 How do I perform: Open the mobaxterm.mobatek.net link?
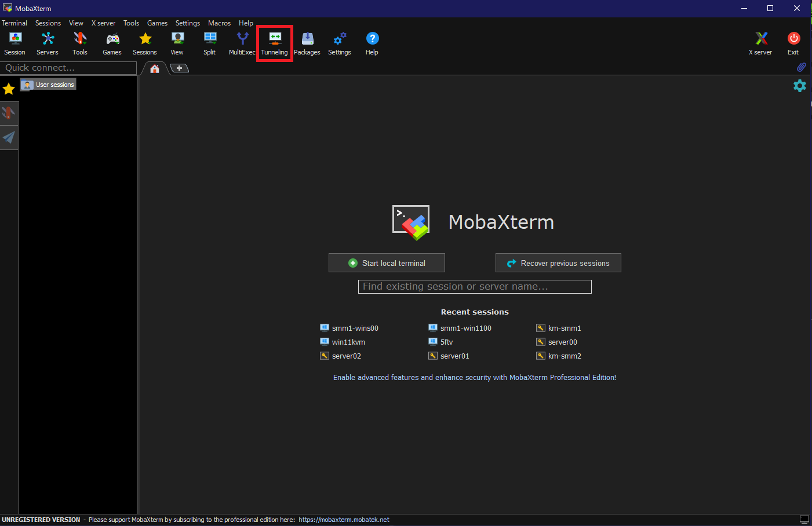tap(344, 520)
